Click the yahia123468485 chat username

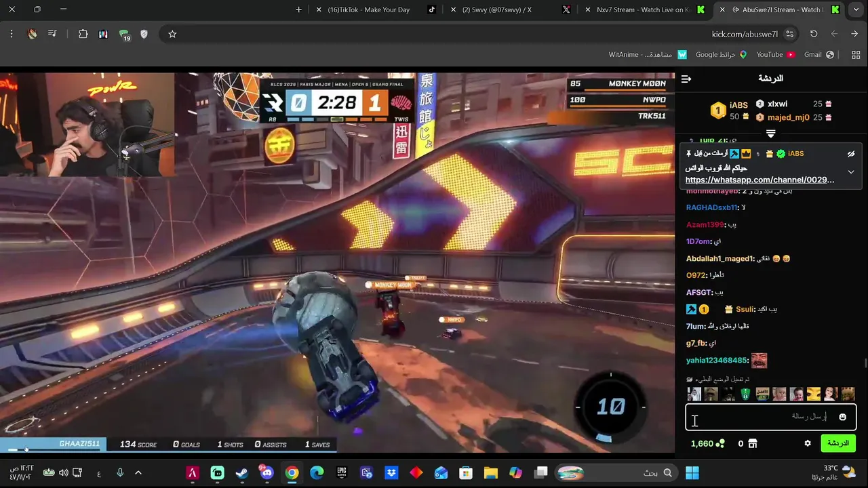tap(717, 360)
